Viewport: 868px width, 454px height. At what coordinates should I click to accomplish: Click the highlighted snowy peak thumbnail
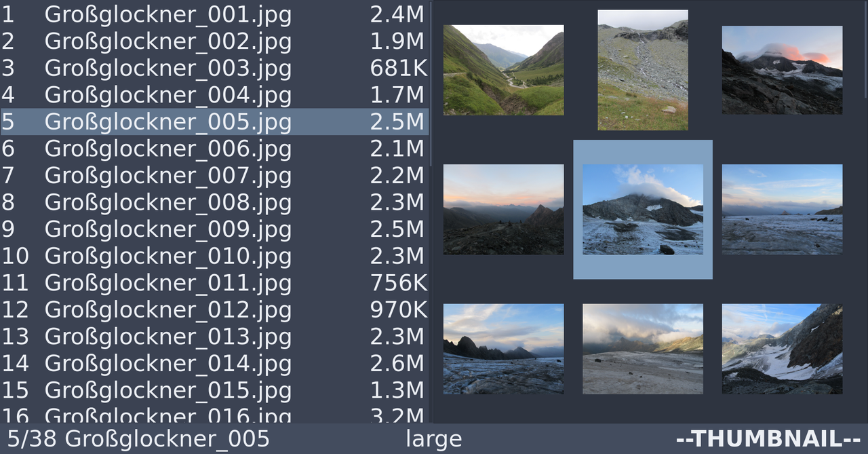(643, 209)
